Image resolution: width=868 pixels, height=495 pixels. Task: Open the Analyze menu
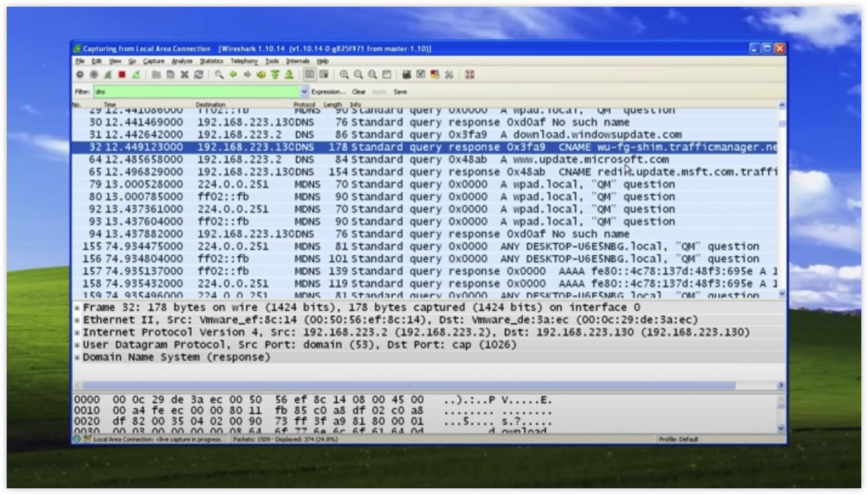coord(182,61)
